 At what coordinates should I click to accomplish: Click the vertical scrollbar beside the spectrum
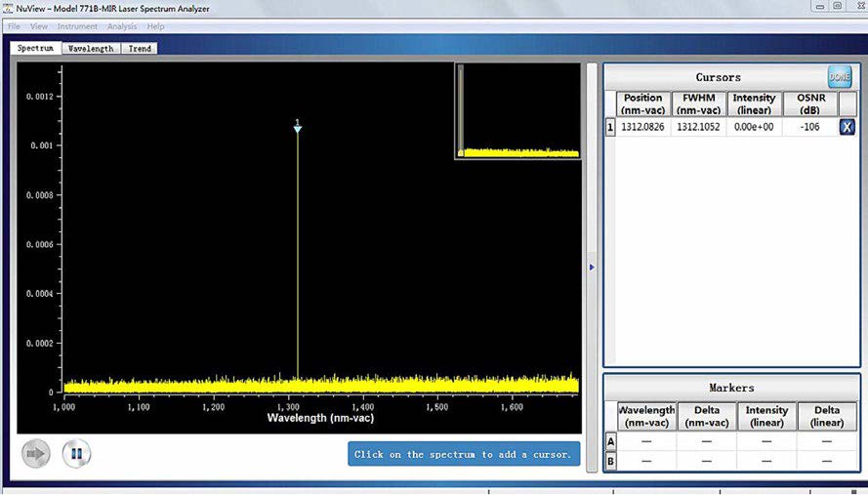tap(592, 267)
